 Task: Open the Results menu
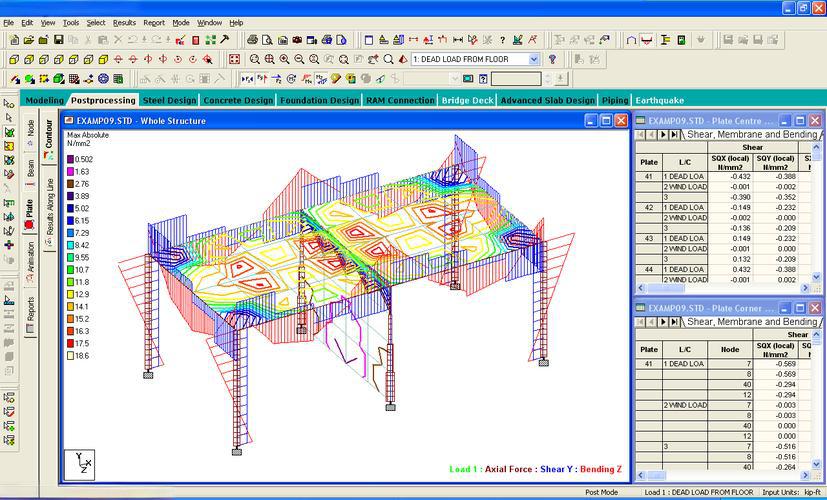124,22
